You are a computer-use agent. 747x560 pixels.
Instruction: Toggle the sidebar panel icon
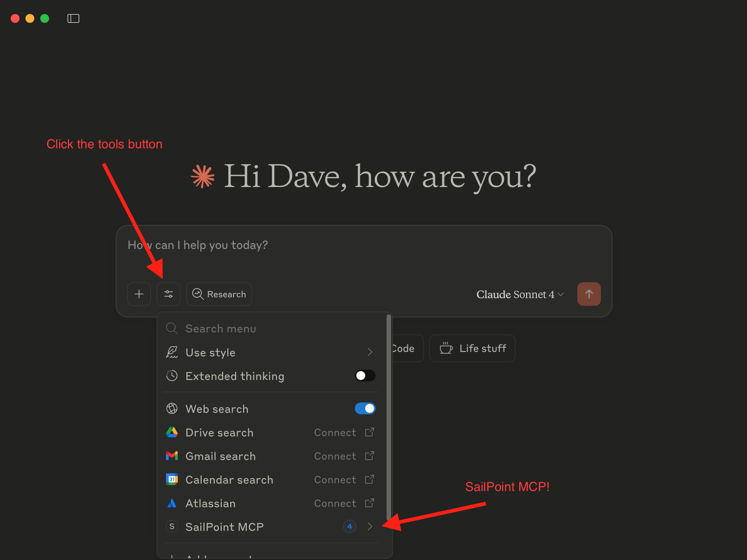click(73, 18)
